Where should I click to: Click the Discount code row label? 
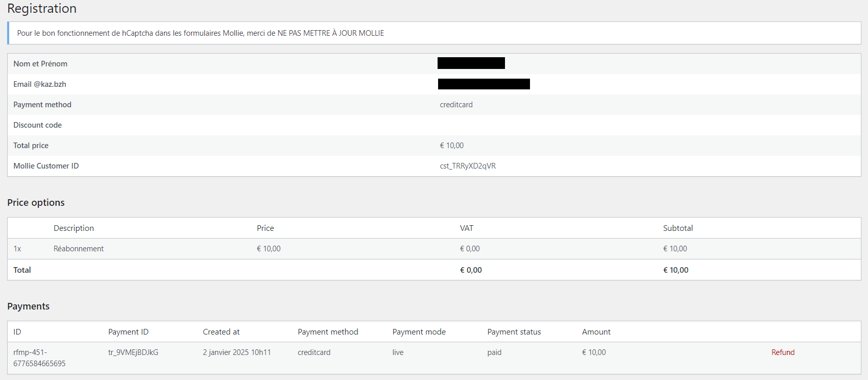pyautogui.click(x=37, y=125)
